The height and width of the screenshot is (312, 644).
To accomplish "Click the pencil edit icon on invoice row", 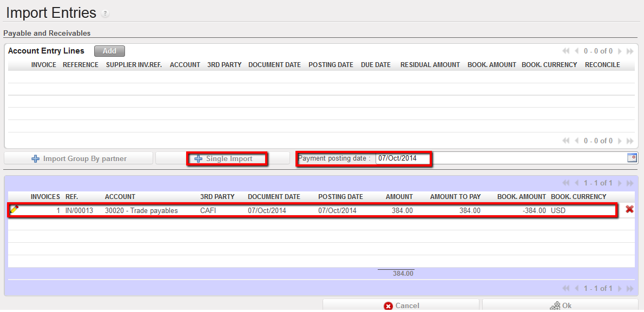I will pos(14,210).
